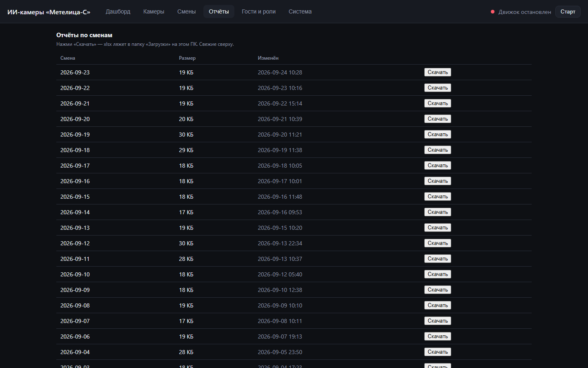
Task: Click the Размер column header
Action: [187, 58]
